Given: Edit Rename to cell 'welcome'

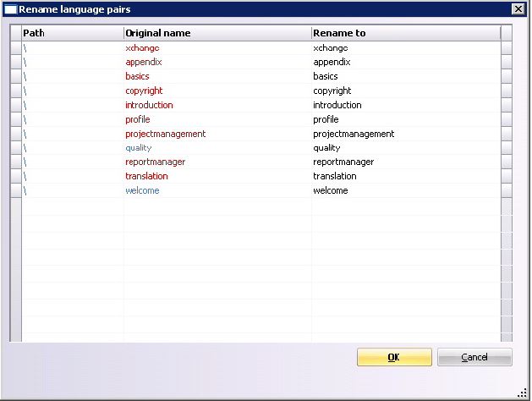Looking at the screenshot, I should [406, 190].
